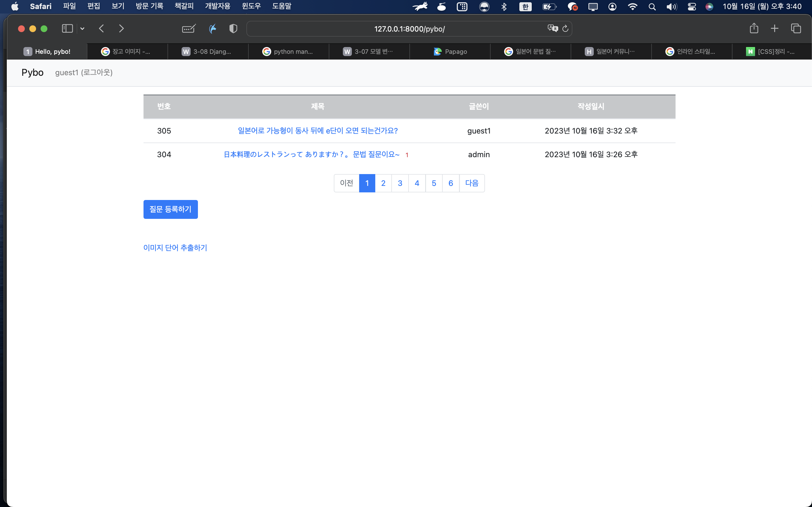Open the 이미지 단어 추출하기 link
Image resolution: width=812 pixels, height=507 pixels.
tap(175, 248)
